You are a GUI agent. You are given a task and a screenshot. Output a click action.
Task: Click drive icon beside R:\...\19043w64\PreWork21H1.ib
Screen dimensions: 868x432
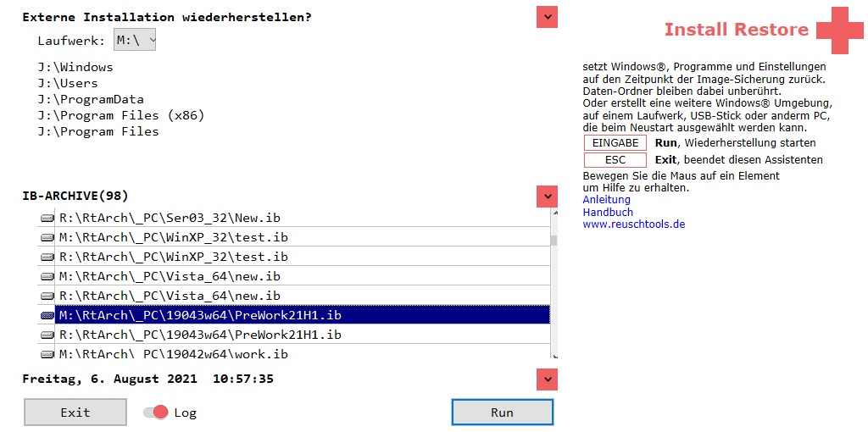click(x=47, y=335)
